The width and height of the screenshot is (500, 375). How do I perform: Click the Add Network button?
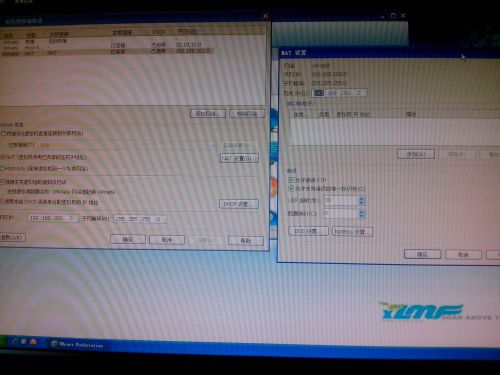[208, 114]
